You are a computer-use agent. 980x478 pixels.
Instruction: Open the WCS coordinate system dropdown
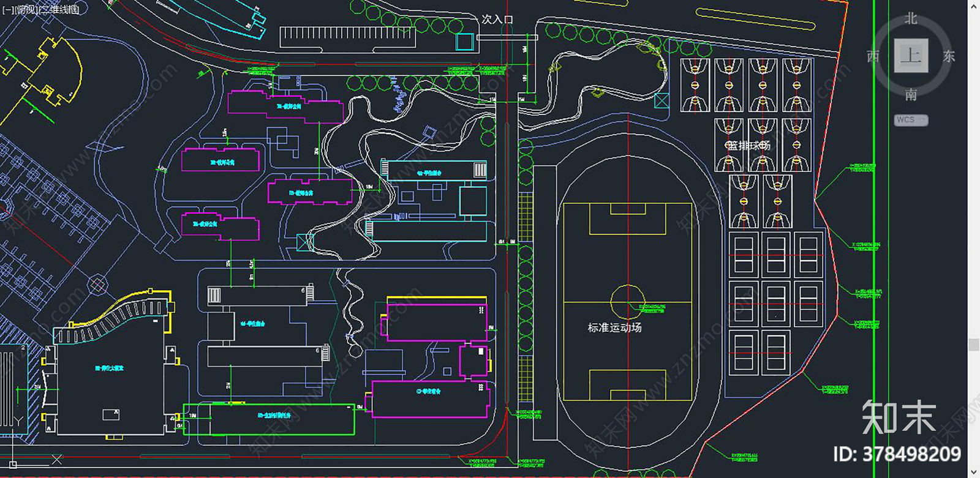click(x=911, y=120)
